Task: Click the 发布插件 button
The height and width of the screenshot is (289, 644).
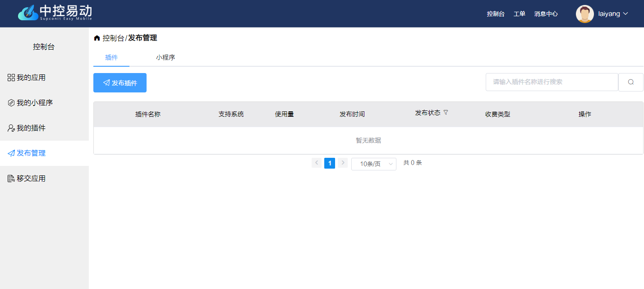Action: click(x=120, y=83)
